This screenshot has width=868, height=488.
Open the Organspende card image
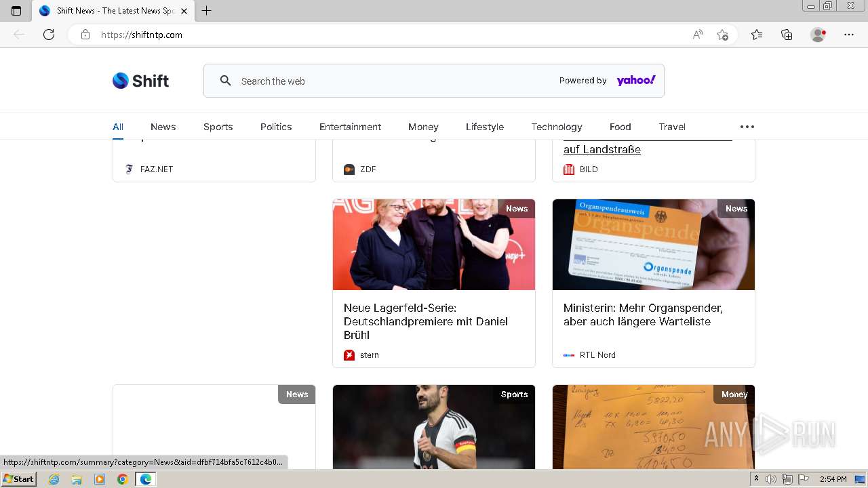pos(654,245)
